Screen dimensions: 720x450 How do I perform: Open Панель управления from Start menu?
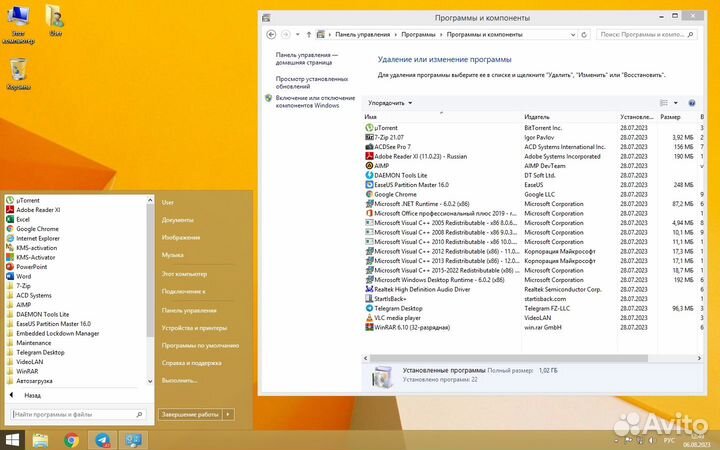pyautogui.click(x=189, y=310)
